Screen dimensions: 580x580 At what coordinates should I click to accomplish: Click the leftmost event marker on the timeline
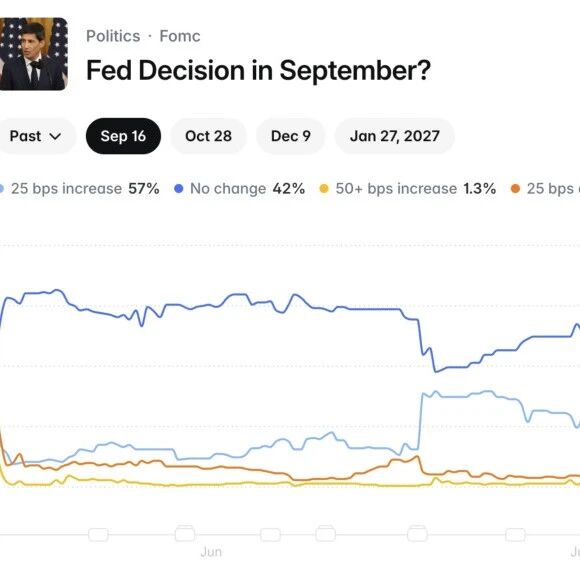pyautogui.click(x=98, y=535)
